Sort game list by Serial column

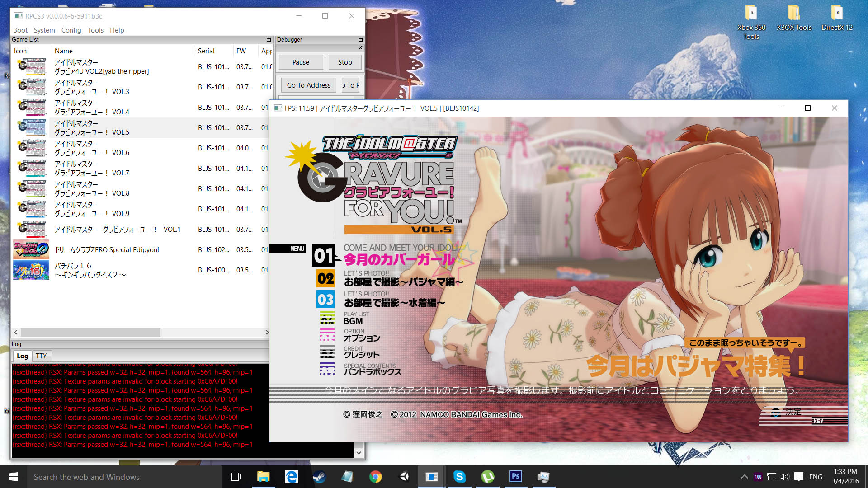pyautogui.click(x=214, y=51)
